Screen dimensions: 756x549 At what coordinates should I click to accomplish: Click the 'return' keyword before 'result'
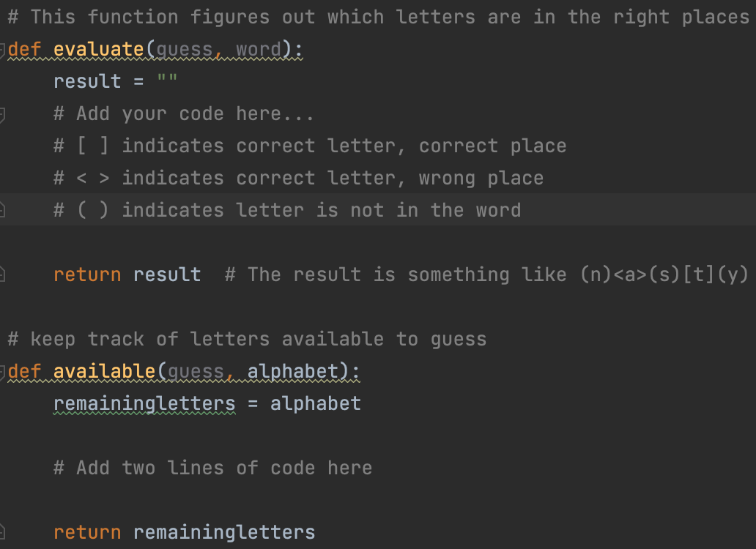pyautogui.click(x=87, y=274)
